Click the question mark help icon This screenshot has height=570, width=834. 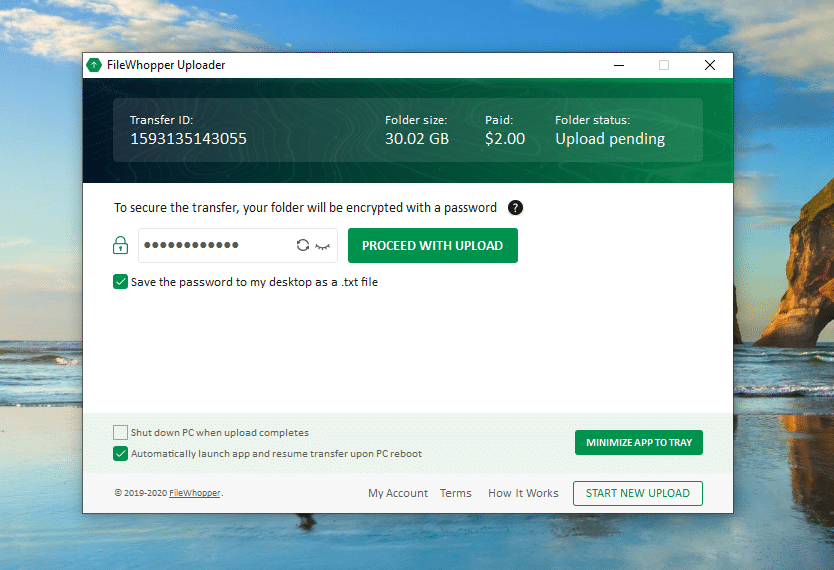tap(515, 208)
